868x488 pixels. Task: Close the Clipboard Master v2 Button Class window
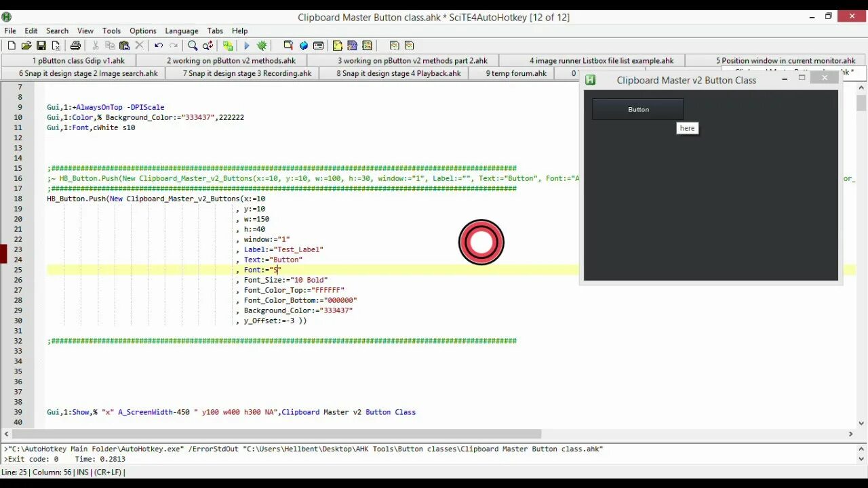[x=825, y=78]
